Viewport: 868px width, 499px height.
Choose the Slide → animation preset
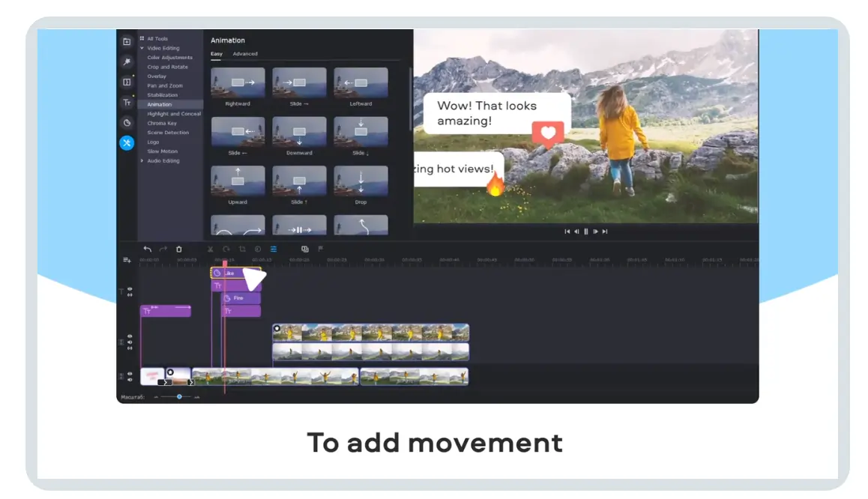[x=300, y=83]
